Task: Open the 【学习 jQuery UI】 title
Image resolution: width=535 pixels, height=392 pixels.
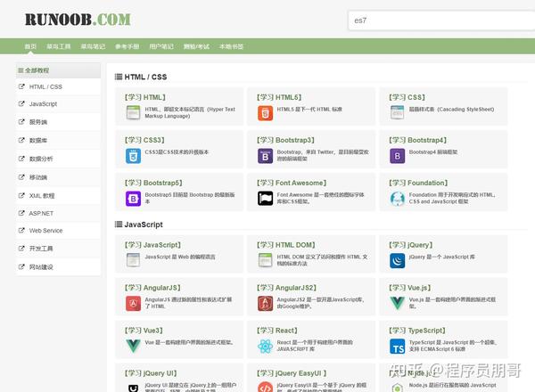Action: 151,373
